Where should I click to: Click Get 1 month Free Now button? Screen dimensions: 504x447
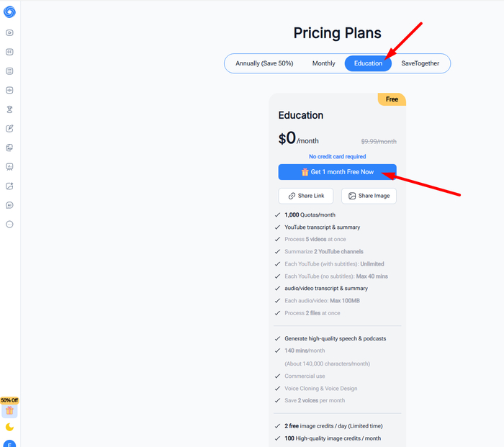point(337,172)
